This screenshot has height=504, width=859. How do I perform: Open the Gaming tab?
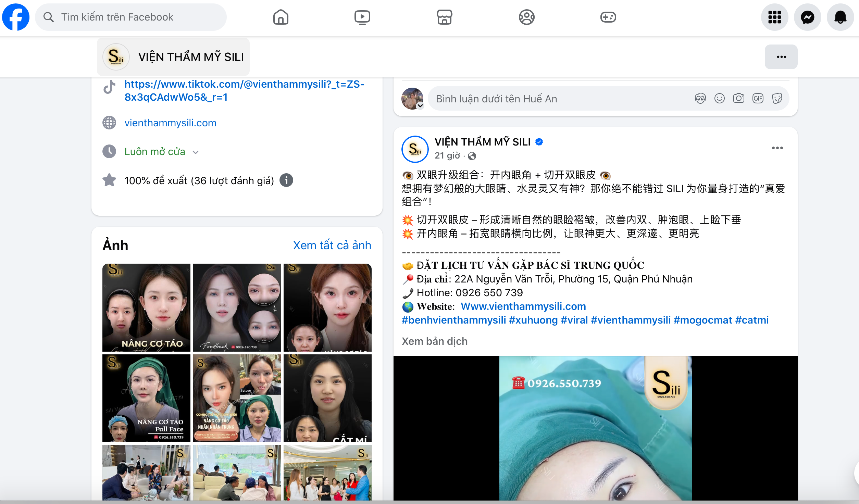(608, 17)
